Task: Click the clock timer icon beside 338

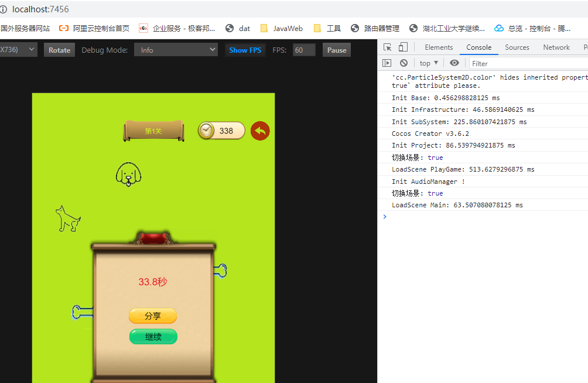Action: [206, 131]
